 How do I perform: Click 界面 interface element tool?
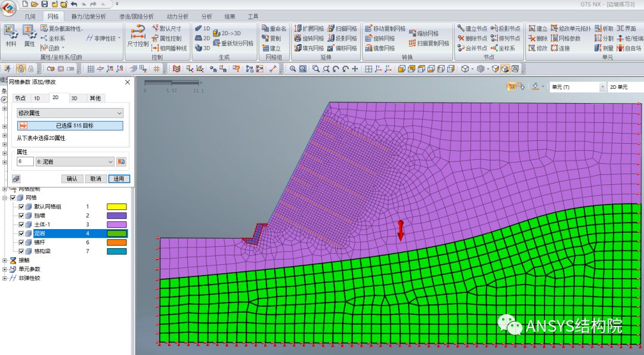click(x=626, y=29)
